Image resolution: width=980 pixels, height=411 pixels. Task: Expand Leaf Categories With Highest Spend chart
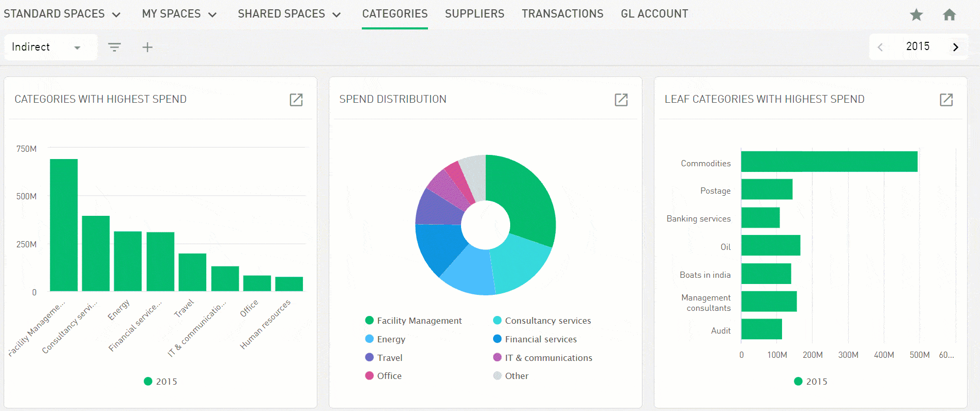tap(946, 100)
